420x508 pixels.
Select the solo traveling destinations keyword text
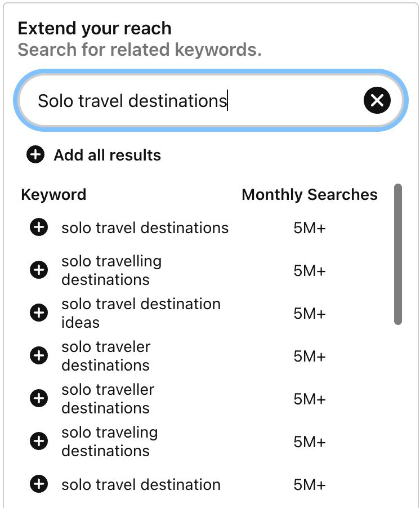point(109,441)
